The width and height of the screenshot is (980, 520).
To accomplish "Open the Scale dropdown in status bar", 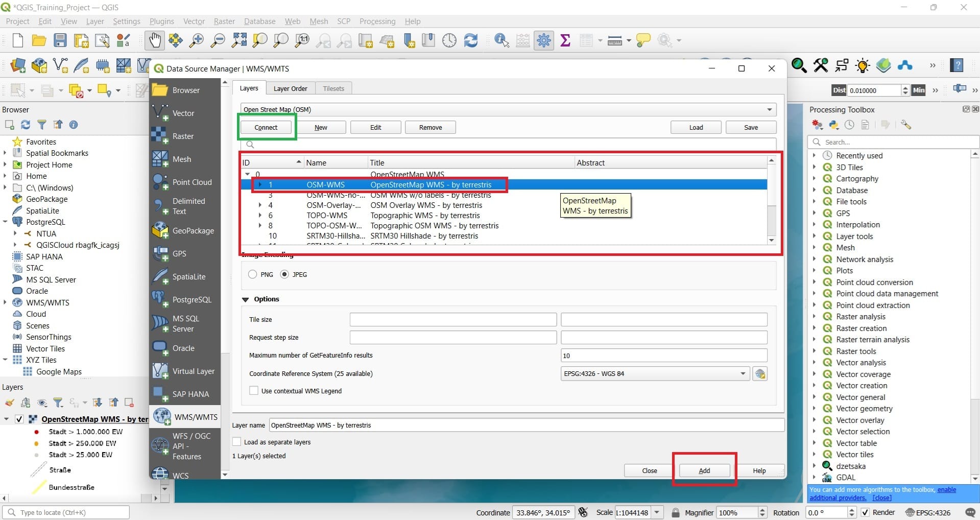I will click(657, 512).
